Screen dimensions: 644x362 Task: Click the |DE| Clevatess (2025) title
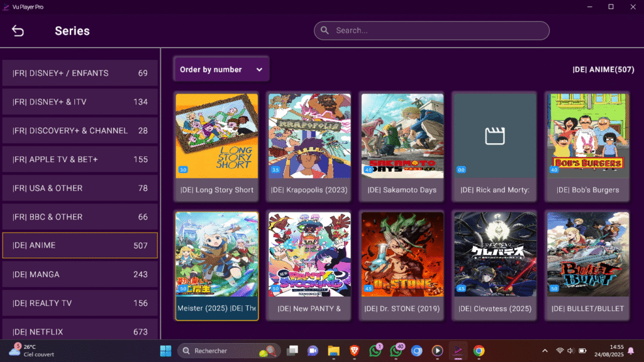click(495, 309)
